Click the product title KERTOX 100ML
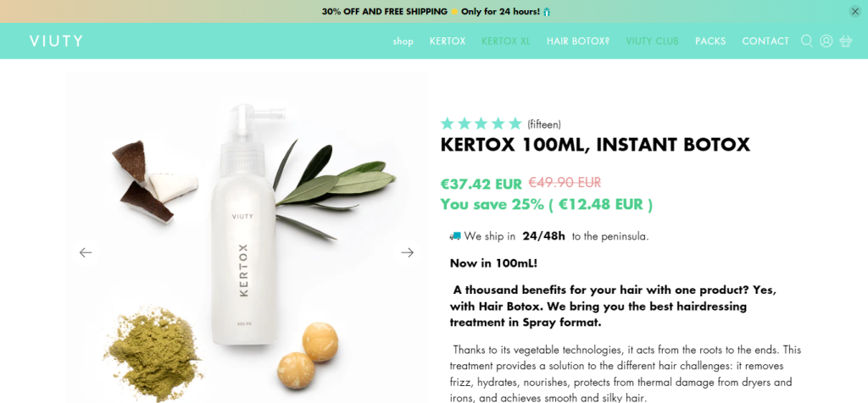Screen dimensions: 868x403 coord(595,145)
